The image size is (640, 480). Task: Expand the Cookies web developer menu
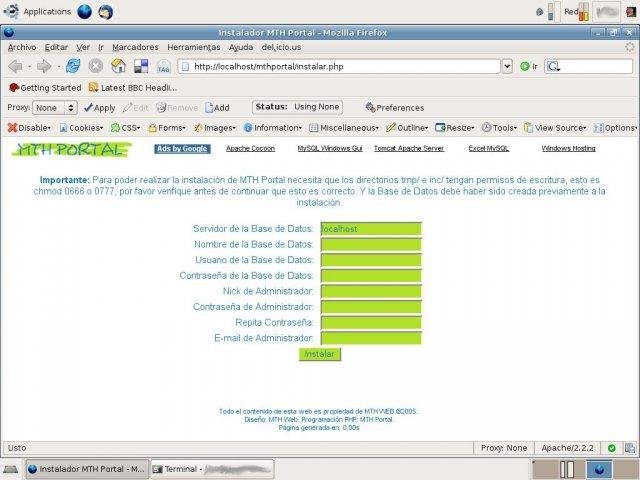[x=81, y=128]
